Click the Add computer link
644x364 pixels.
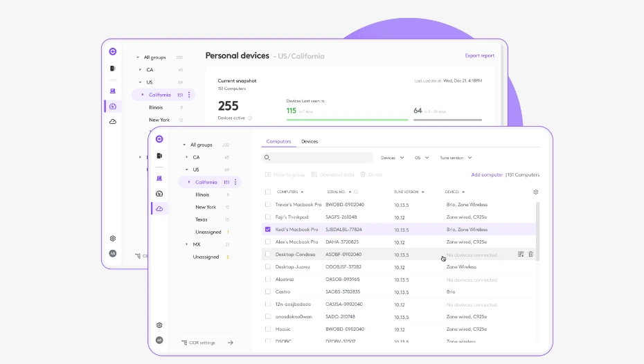pos(487,174)
